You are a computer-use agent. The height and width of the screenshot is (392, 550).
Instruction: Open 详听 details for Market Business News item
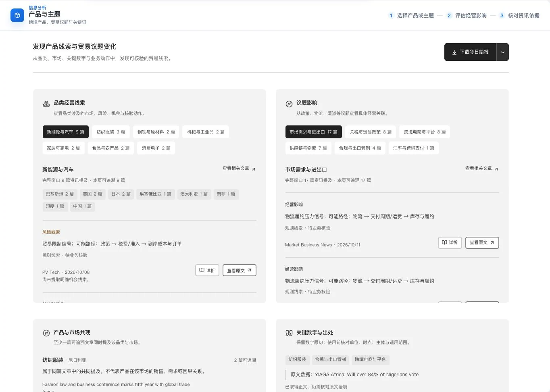click(x=450, y=243)
